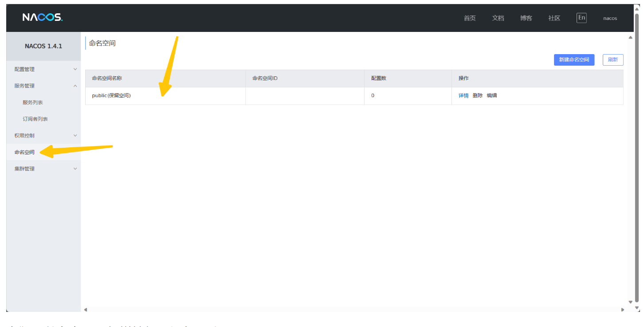Click the 命名空间ID column header
The width and height of the screenshot is (644, 327).
pyautogui.click(x=305, y=78)
